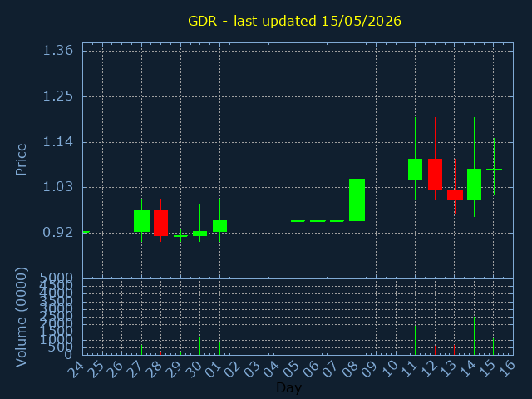Click day label 27 on the x-axis
Viewport: 532px width, 399px height.
[x=135, y=369]
